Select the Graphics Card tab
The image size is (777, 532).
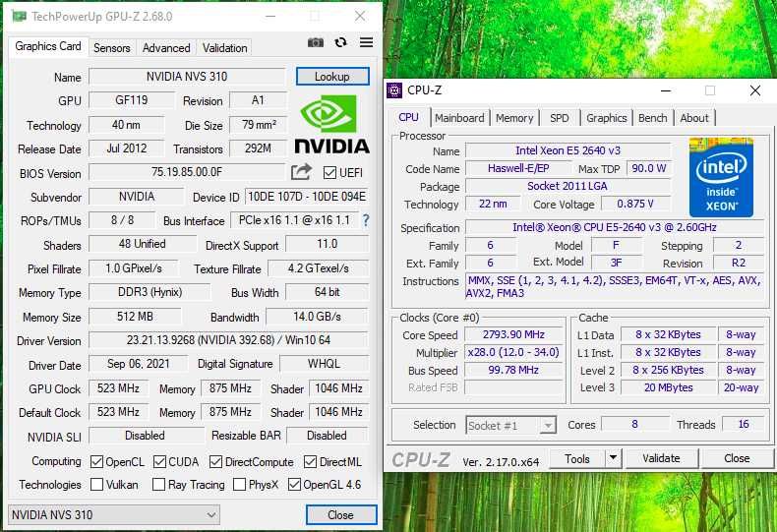click(x=48, y=46)
